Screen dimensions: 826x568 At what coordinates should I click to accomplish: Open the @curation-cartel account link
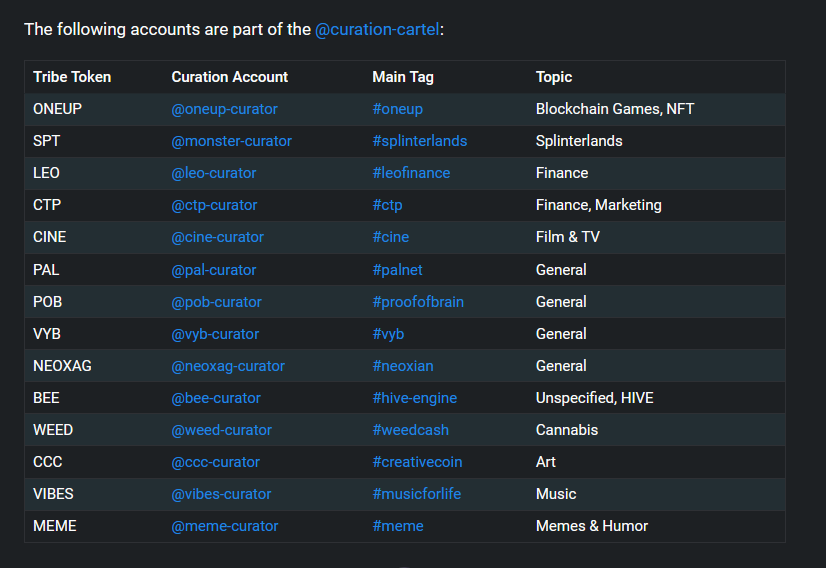(x=377, y=30)
